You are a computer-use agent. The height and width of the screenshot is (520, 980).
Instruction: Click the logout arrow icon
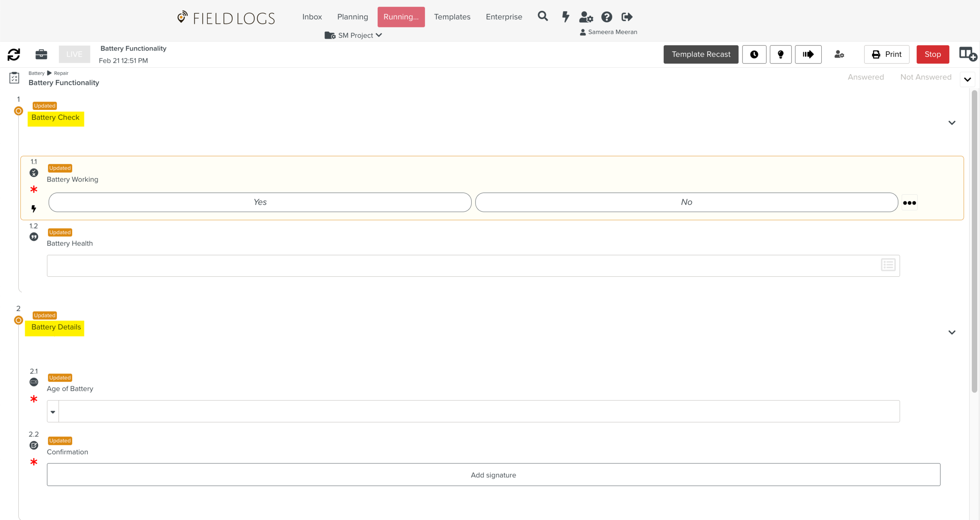click(627, 17)
